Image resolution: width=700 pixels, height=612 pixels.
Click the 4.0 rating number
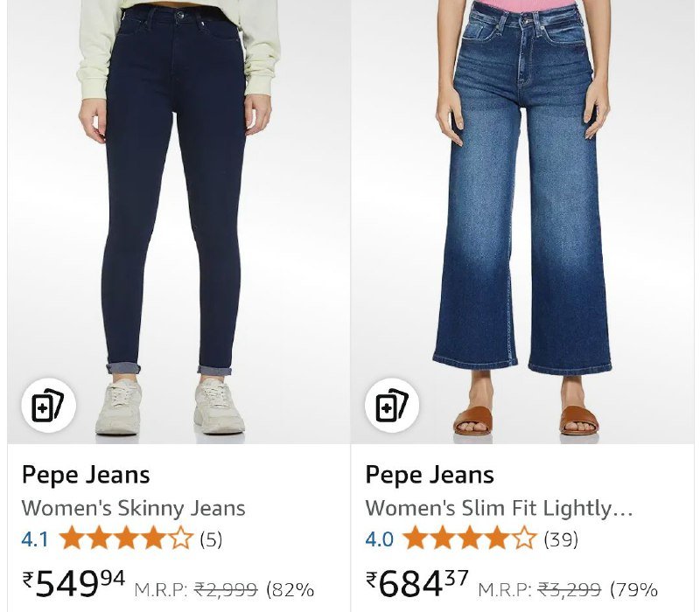[x=380, y=539]
